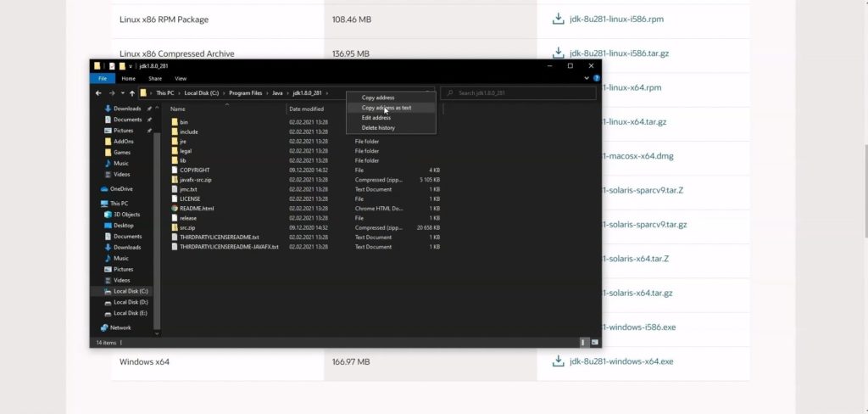Open the View ribbon tab
868x414 pixels.
[181, 79]
